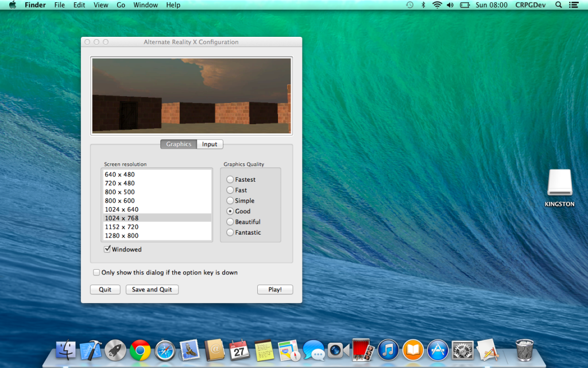Click the battery status icon
This screenshot has height=368, width=588.
click(x=465, y=5)
